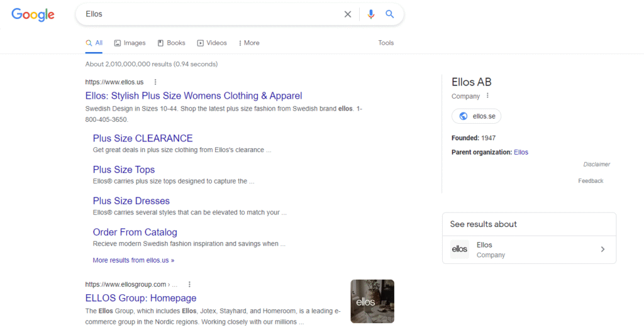Click the Ellos logo in See results about

460,250
